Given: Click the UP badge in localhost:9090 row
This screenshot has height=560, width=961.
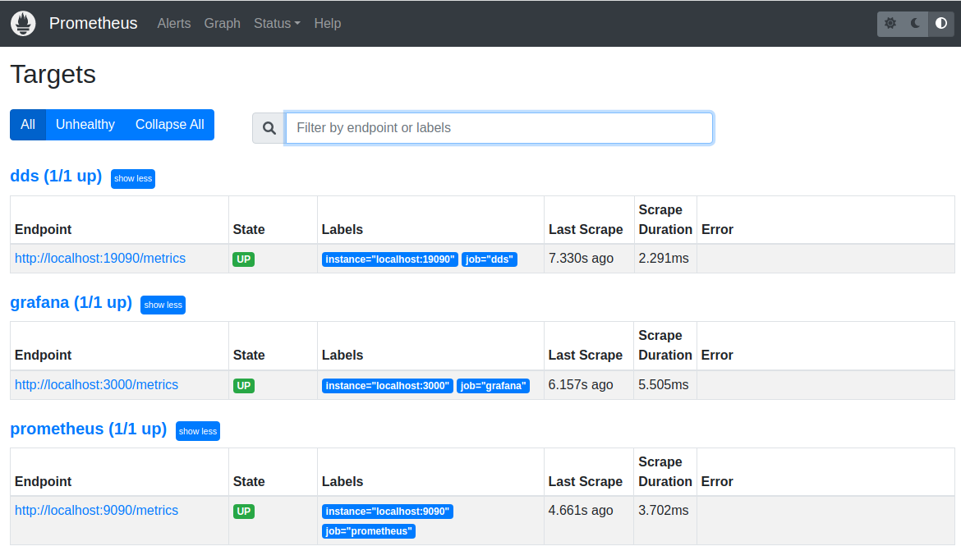Looking at the screenshot, I should (x=244, y=511).
